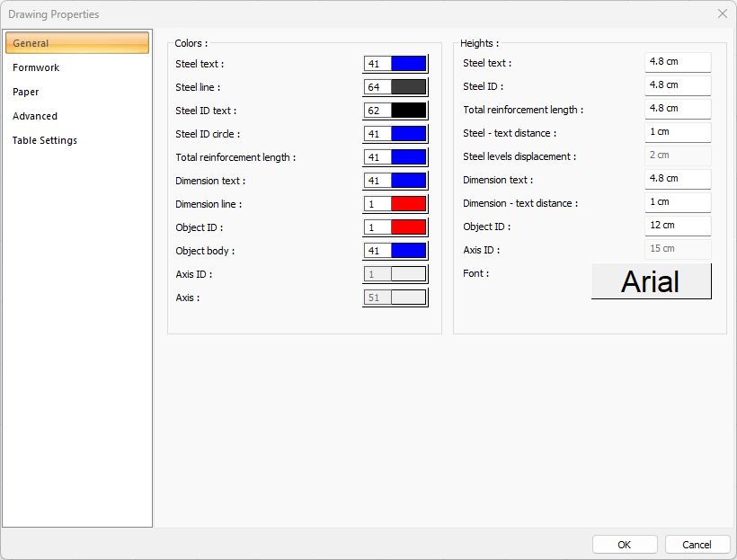Open Total reinforcement length color picker
This screenshot has width=737, height=560.
tap(408, 157)
